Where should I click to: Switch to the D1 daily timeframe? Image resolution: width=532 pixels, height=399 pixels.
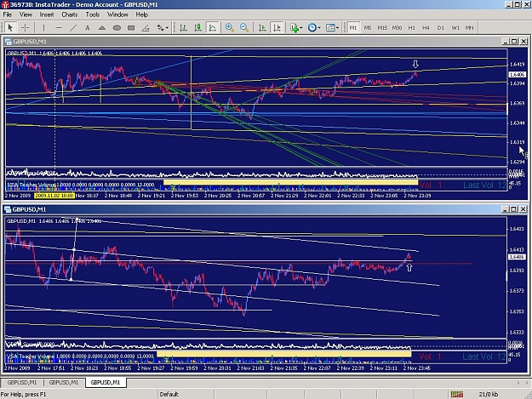(441, 27)
